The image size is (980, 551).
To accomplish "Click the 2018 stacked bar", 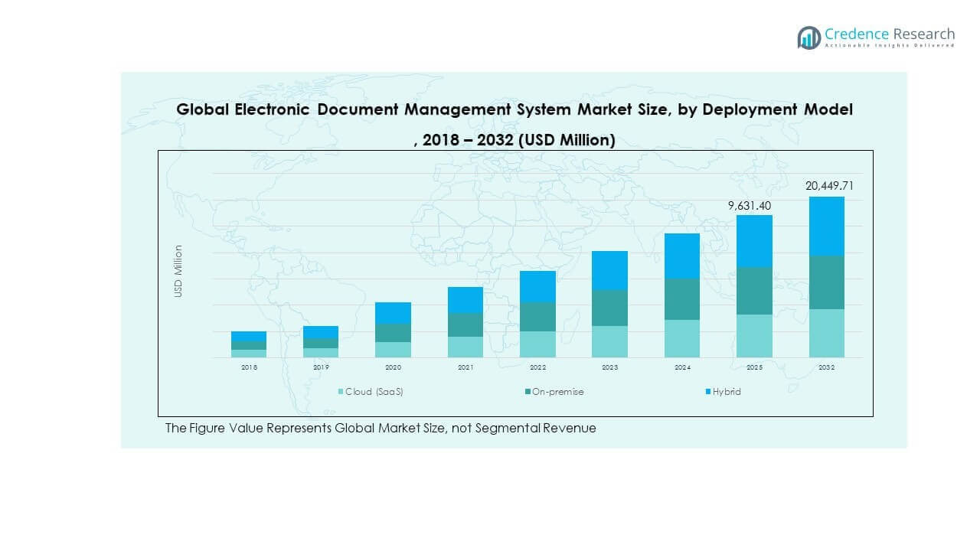I will click(x=248, y=344).
